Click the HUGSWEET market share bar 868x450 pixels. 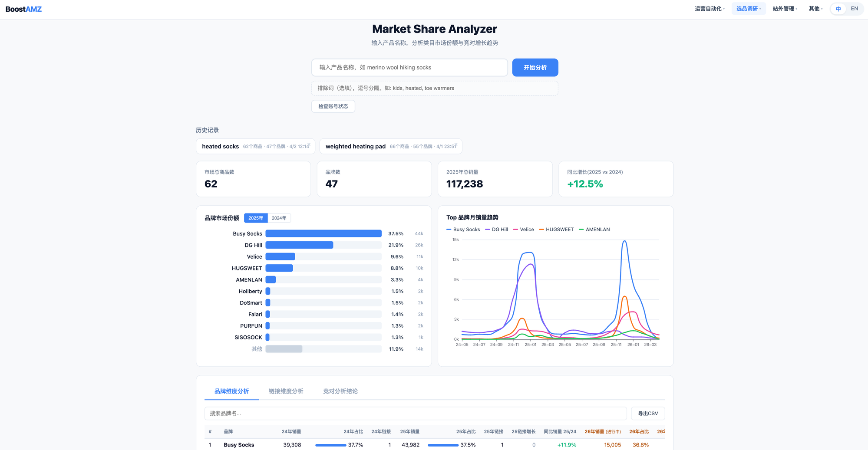pos(279,268)
